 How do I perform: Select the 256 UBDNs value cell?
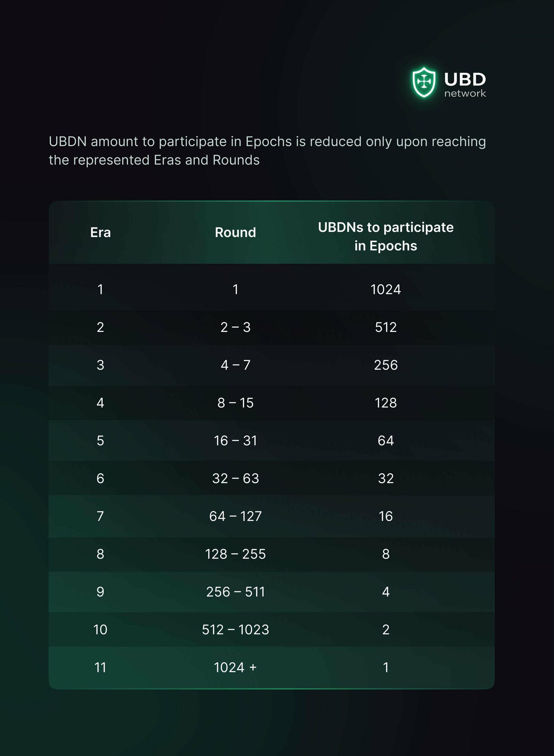click(385, 365)
